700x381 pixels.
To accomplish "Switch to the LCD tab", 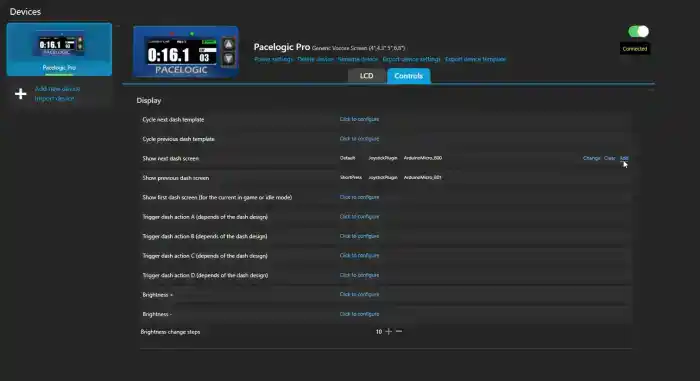I will [367, 76].
